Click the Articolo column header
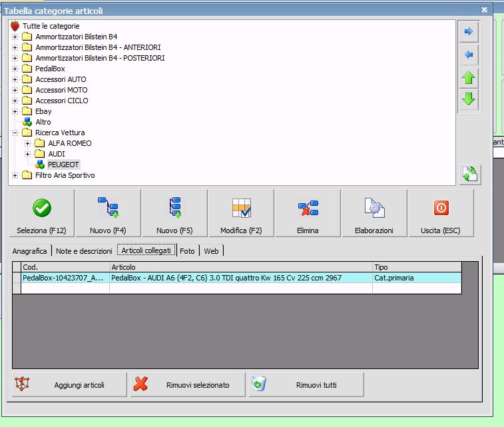This screenshot has height=427, width=504. 241,267
